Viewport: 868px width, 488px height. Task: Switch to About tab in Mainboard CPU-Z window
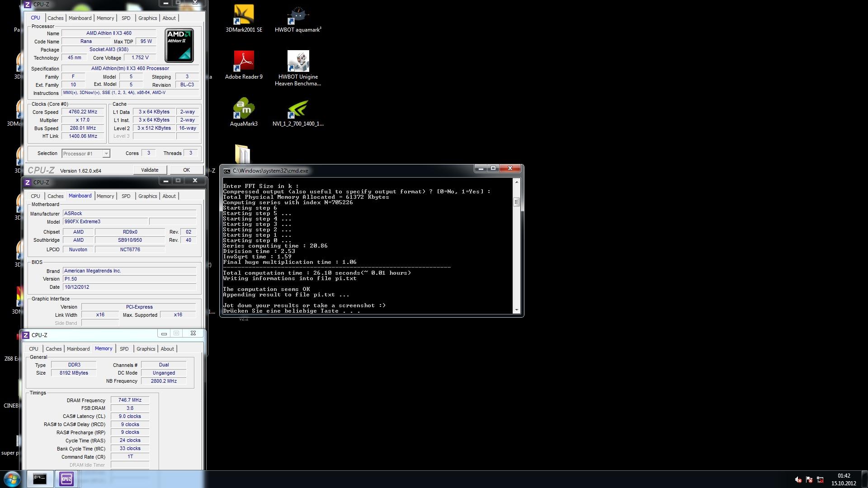(169, 196)
